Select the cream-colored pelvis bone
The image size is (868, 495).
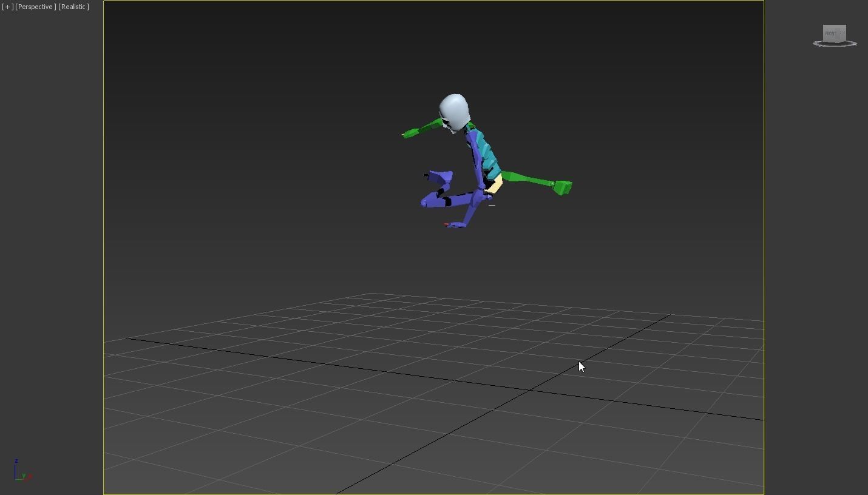495,185
